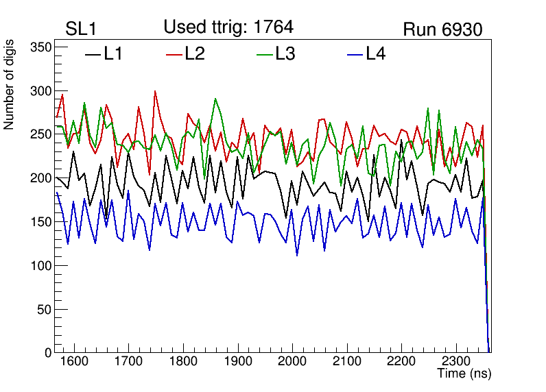
Task: Click the black L1 legend line marker
Action: [x=93, y=55]
